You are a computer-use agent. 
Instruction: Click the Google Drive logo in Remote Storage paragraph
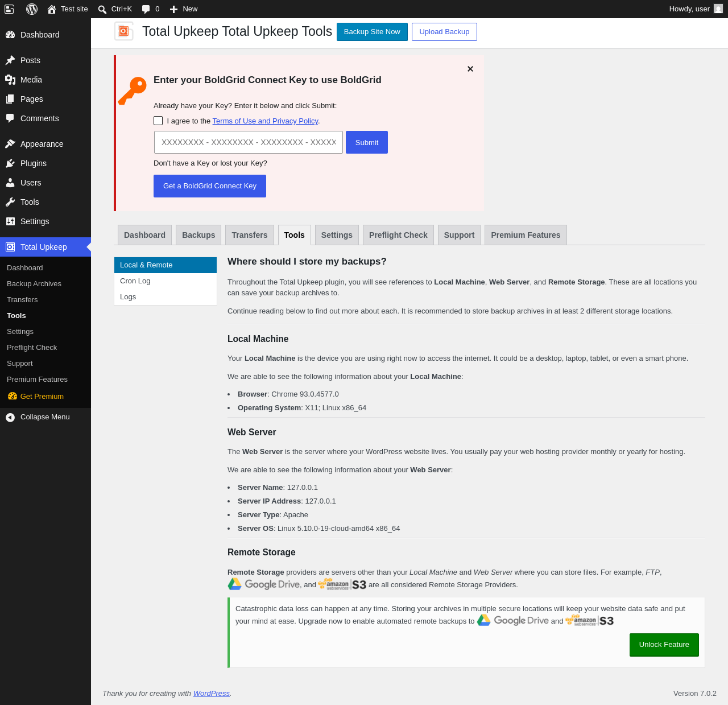pyautogui.click(x=264, y=584)
